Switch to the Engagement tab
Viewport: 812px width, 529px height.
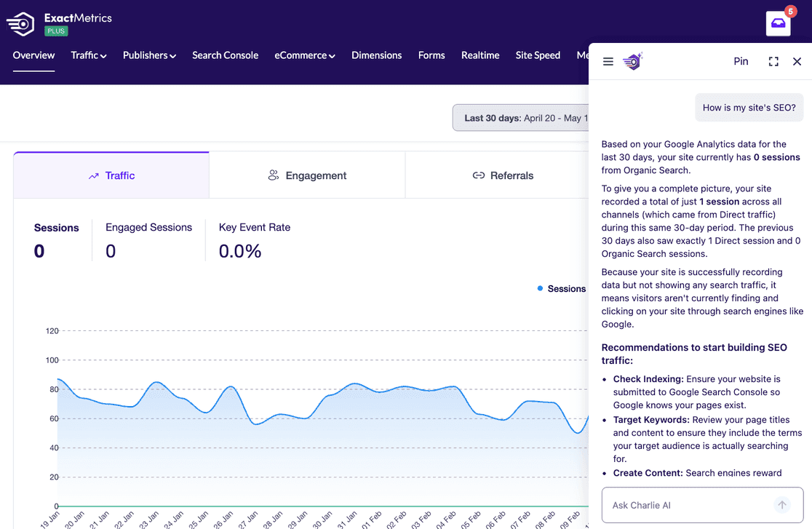point(307,175)
